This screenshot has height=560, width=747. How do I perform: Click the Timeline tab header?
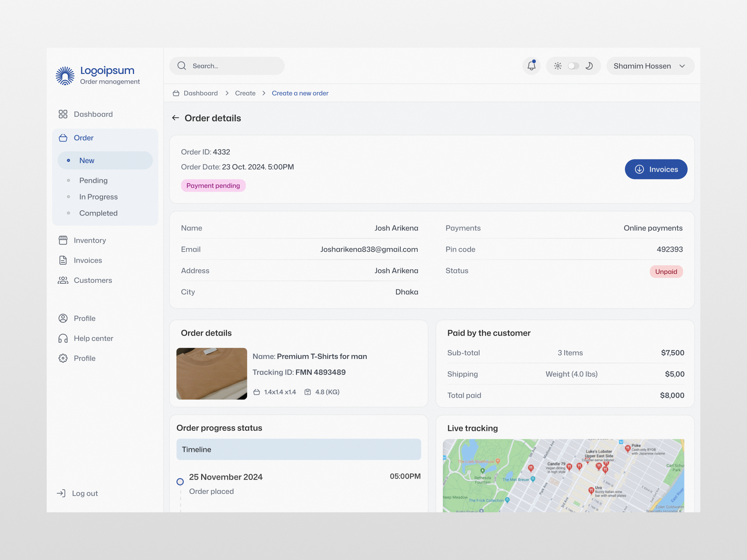pyautogui.click(x=299, y=449)
